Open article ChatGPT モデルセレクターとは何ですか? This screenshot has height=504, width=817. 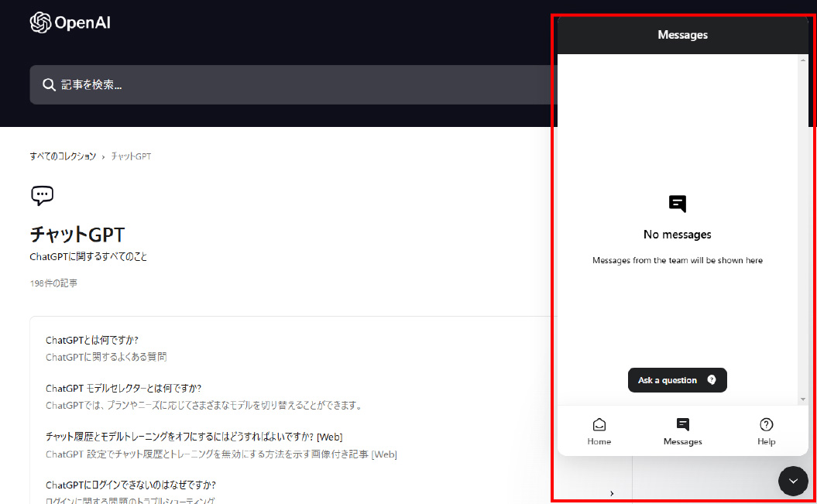pyautogui.click(x=123, y=389)
